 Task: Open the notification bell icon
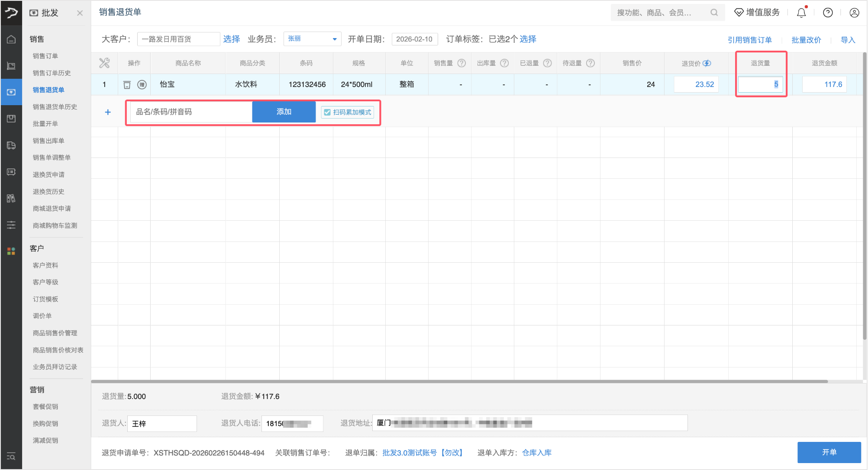click(800, 12)
